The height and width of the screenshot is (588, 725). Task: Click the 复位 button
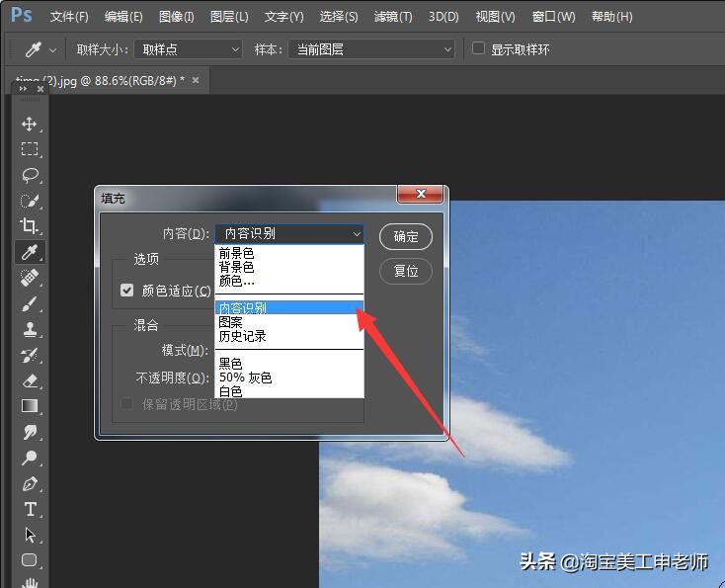[x=406, y=271]
